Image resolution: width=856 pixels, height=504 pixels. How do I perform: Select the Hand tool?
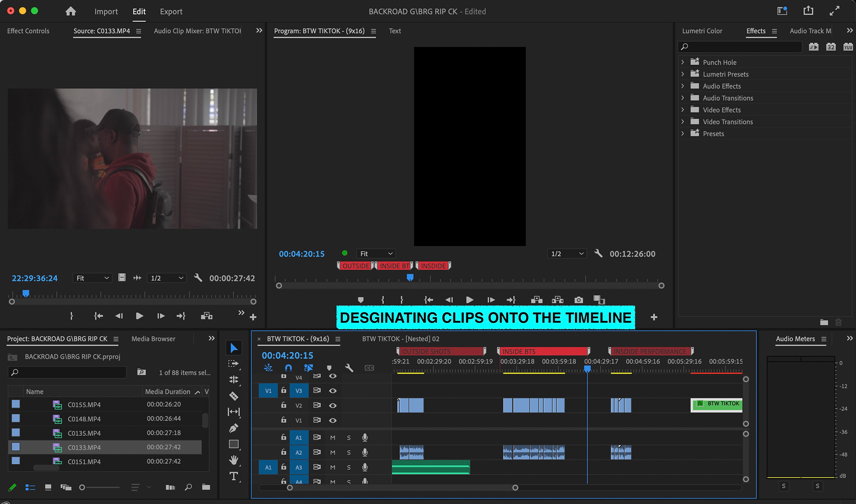[234, 460]
